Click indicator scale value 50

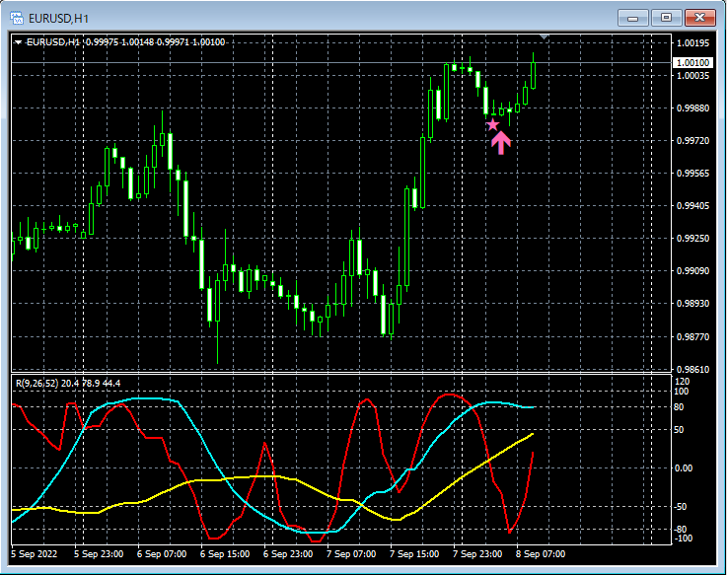[x=679, y=430]
